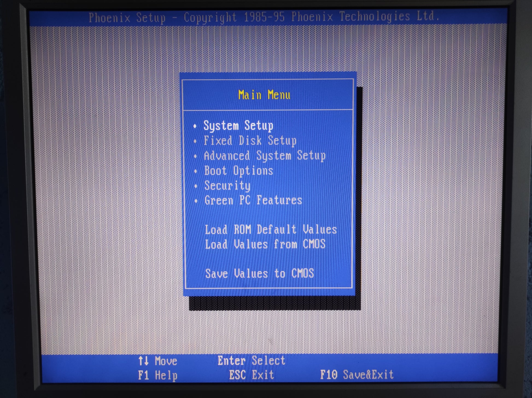Click the bullet beside System Setup
The height and width of the screenshot is (398, 532).
tap(195, 126)
